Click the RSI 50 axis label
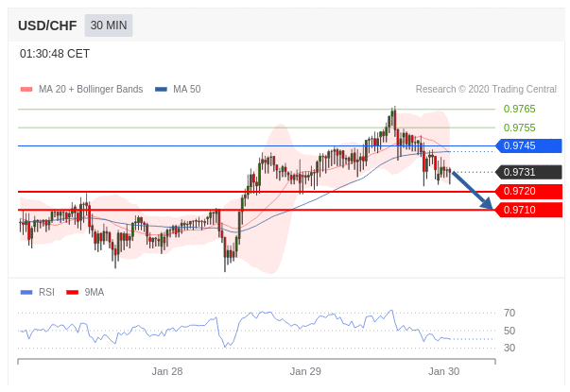 (510, 331)
